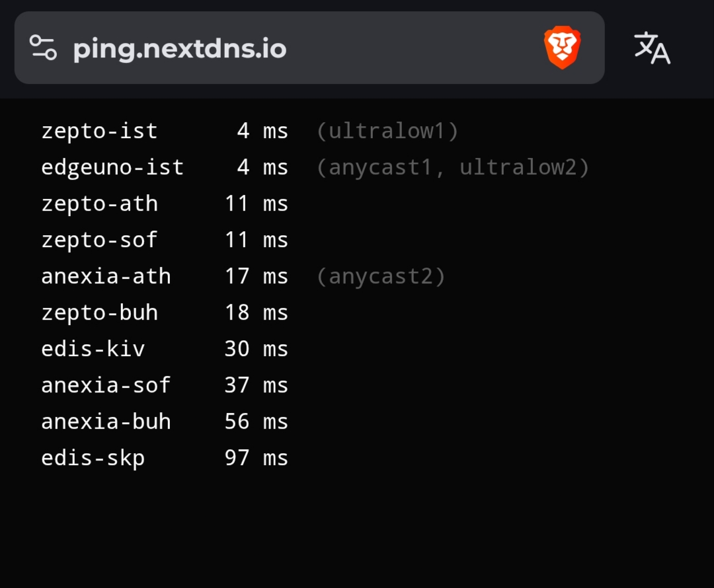Click the (ultralow1) label
This screenshot has height=588, width=714.
pyautogui.click(x=387, y=131)
